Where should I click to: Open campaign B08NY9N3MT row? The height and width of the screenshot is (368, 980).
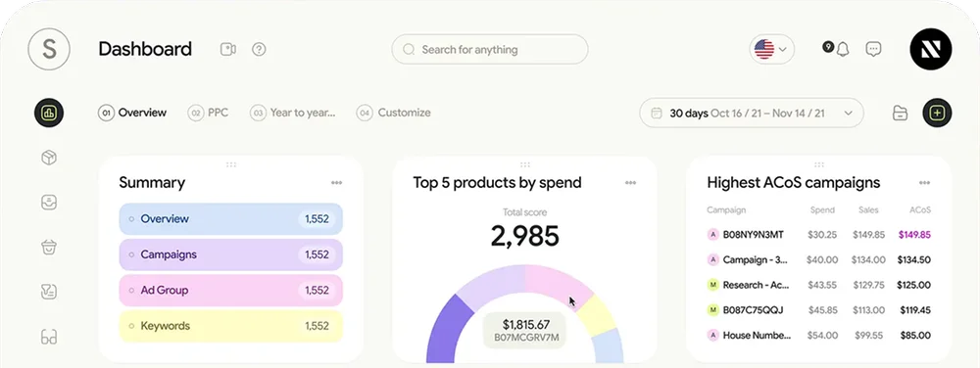tap(818, 235)
